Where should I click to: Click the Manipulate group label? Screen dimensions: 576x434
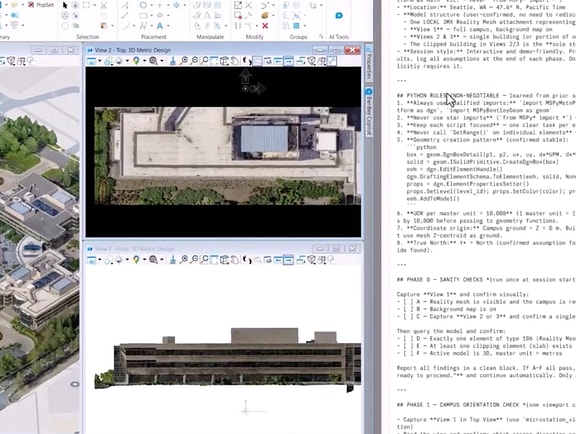tap(210, 37)
